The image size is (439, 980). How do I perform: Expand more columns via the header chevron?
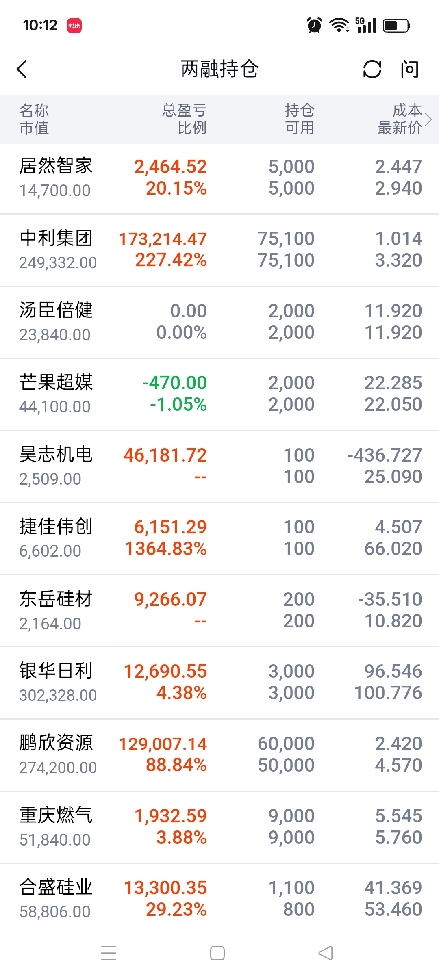pos(428,119)
